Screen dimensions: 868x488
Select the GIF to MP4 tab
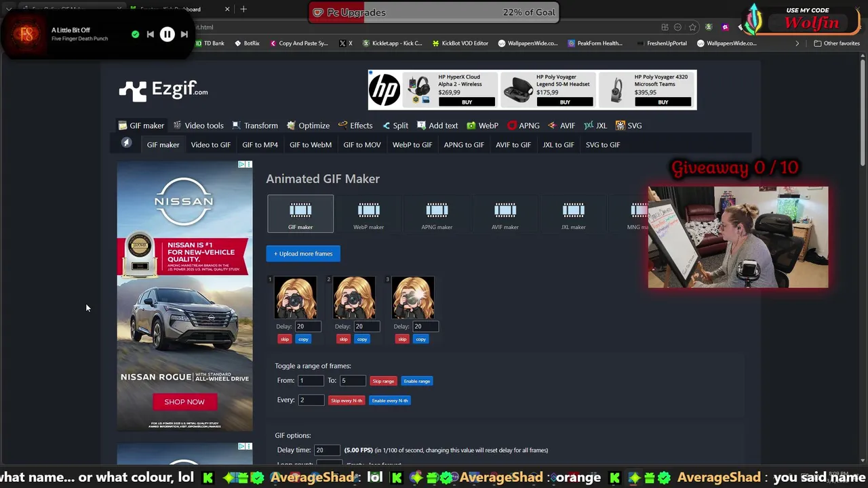260,144
